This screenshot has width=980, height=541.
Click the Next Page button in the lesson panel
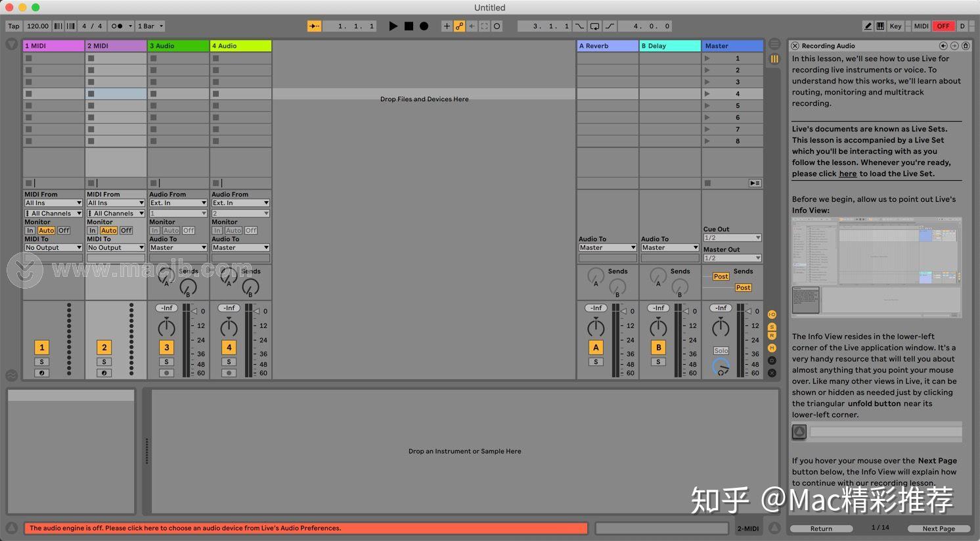938,528
